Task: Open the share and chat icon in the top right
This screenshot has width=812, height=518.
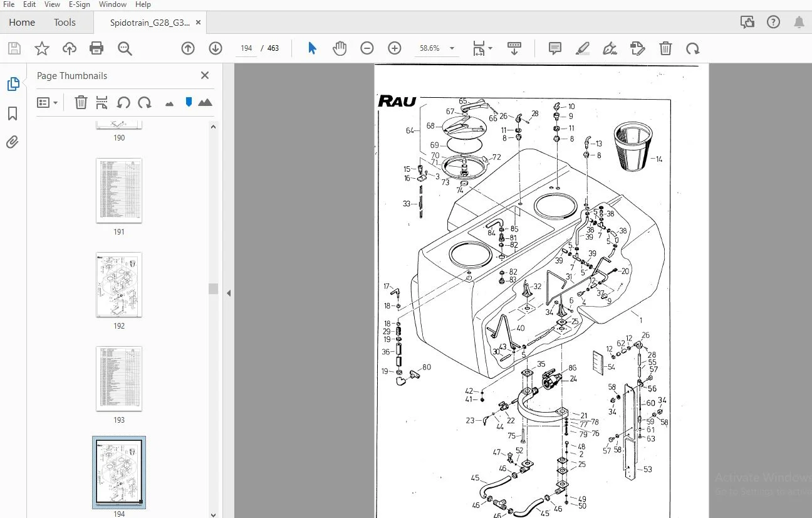Action: coord(747,22)
